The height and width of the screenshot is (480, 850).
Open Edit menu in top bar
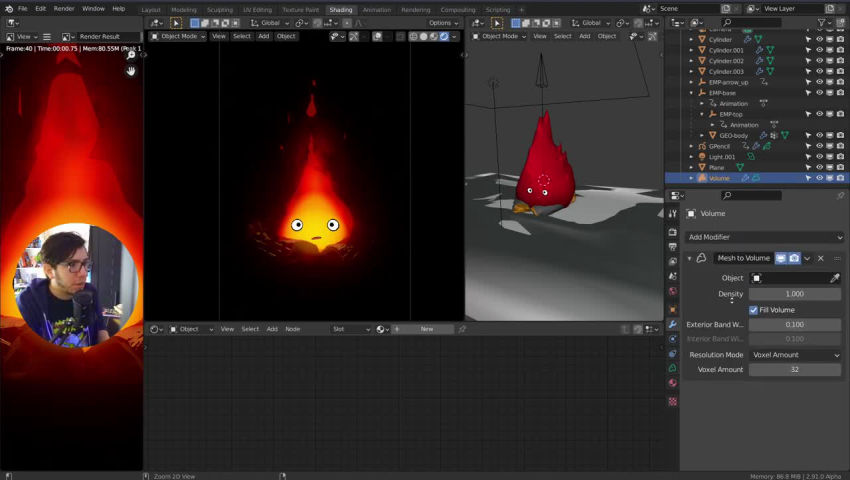click(41, 9)
